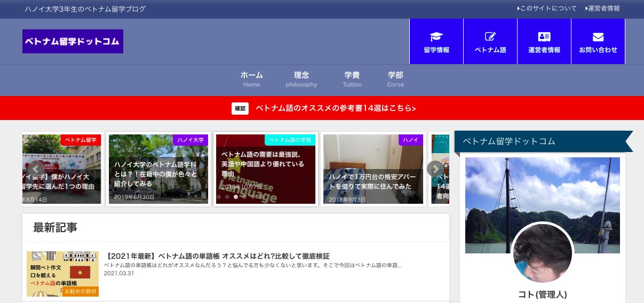The width and height of the screenshot is (644, 303).
Task: Click the 確認 badge in red banner
Action: tap(240, 108)
